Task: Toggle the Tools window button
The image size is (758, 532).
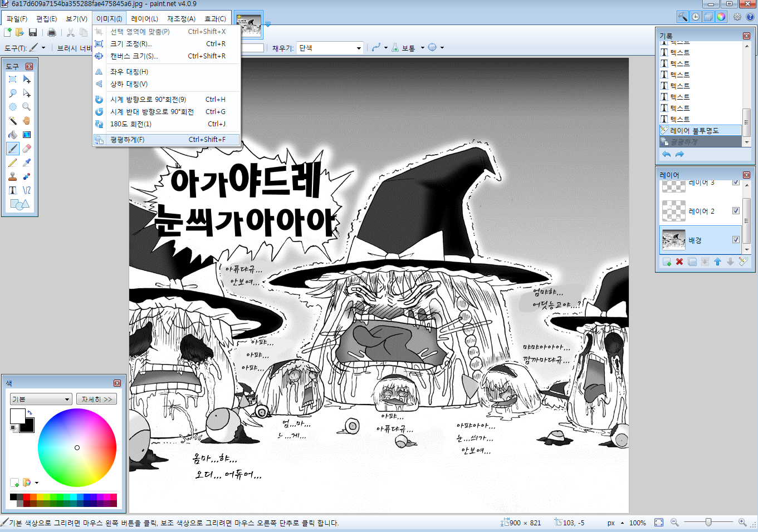Action: (682, 17)
